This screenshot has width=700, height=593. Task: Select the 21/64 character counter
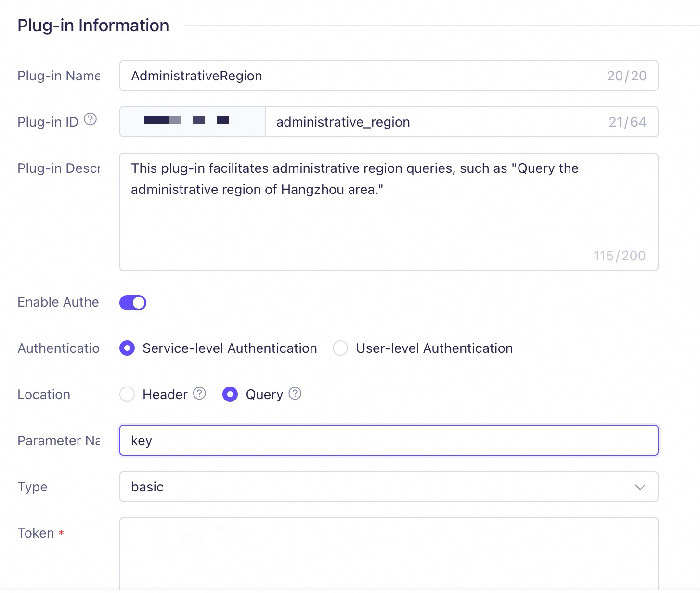(627, 122)
